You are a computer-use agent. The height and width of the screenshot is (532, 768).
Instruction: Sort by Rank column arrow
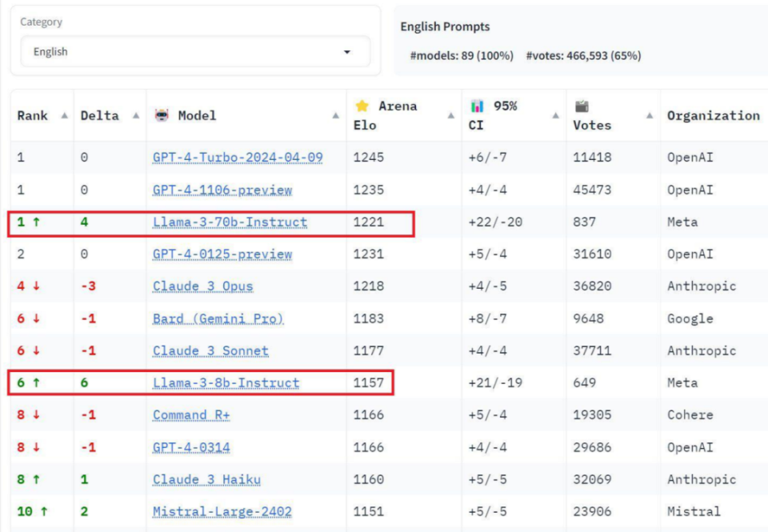64,116
